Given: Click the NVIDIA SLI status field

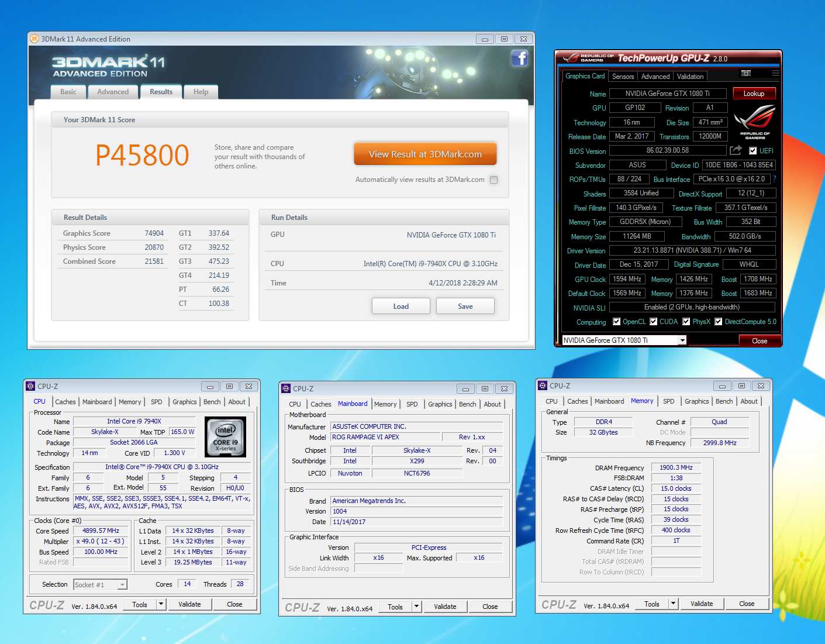Looking at the screenshot, I should pos(692,307).
